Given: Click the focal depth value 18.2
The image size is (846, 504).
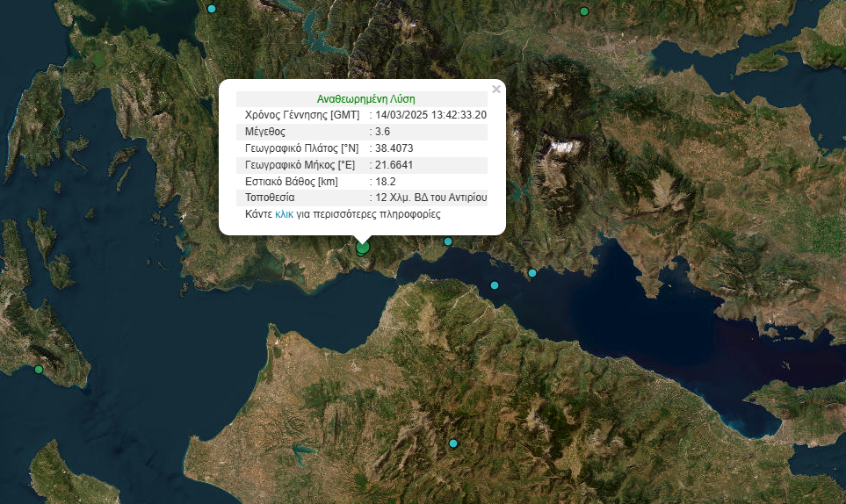Looking at the screenshot, I should point(385,182).
